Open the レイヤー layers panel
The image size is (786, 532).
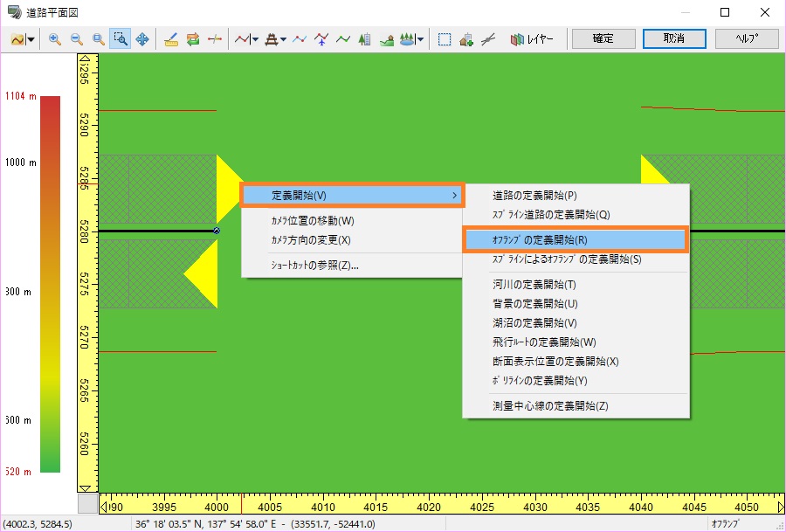532,39
